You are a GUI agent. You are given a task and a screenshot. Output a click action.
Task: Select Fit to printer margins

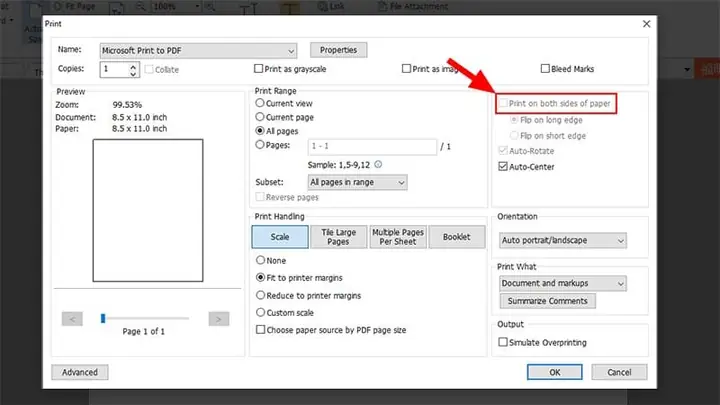click(x=260, y=278)
